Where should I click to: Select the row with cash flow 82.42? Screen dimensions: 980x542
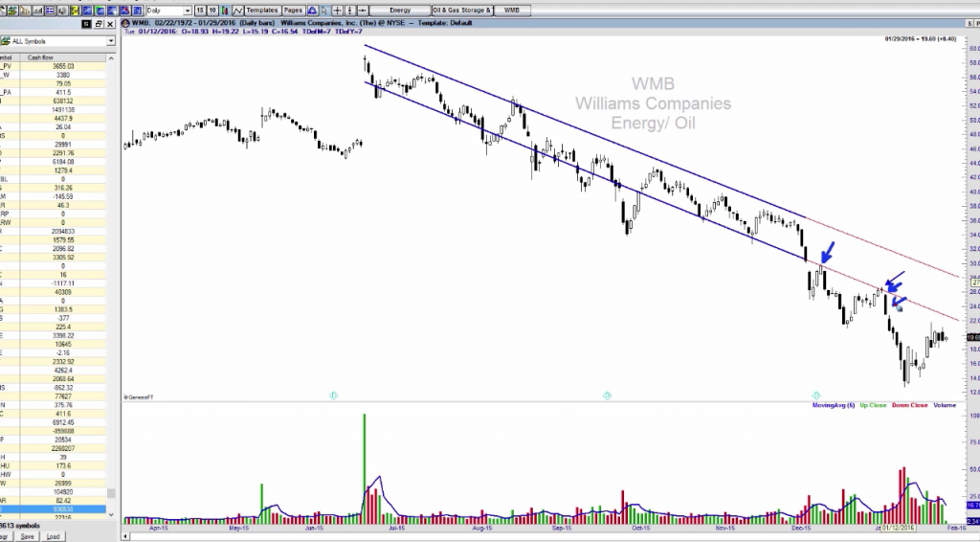(x=54, y=501)
